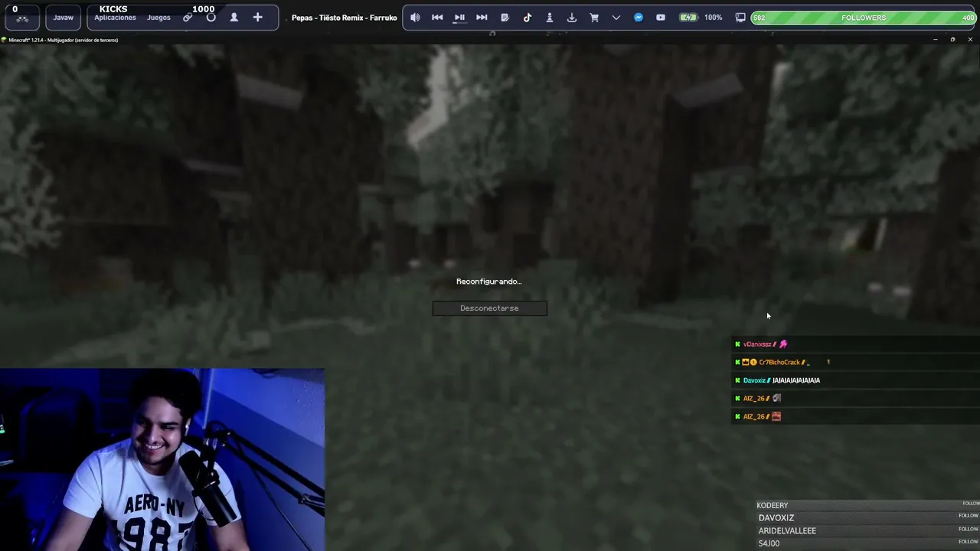Skip to the previous track
This screenshot has height=551, width=980.
437,18
